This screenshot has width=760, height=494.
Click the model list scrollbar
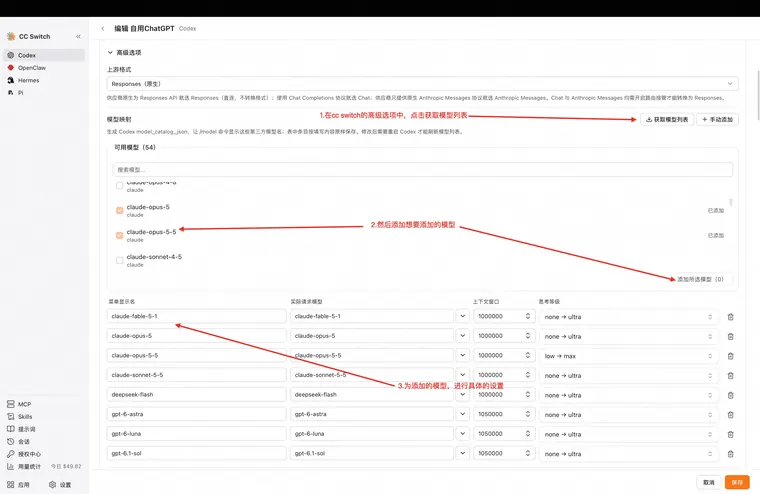click(x=730, y=202)
